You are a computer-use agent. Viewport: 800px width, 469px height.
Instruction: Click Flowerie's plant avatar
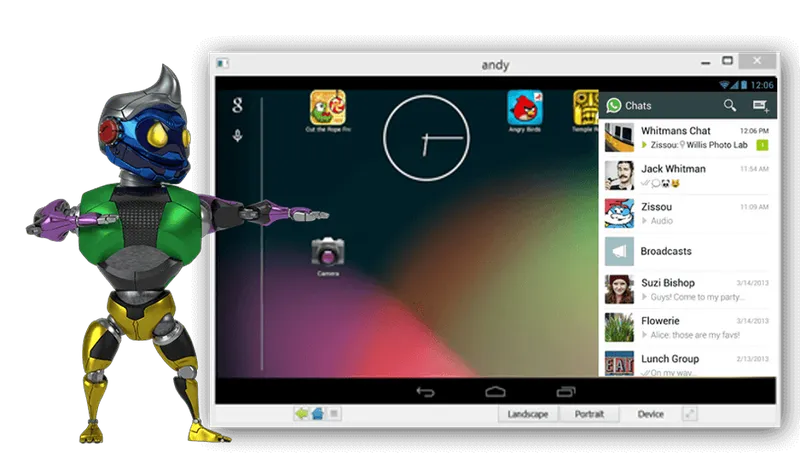point(619,327)
